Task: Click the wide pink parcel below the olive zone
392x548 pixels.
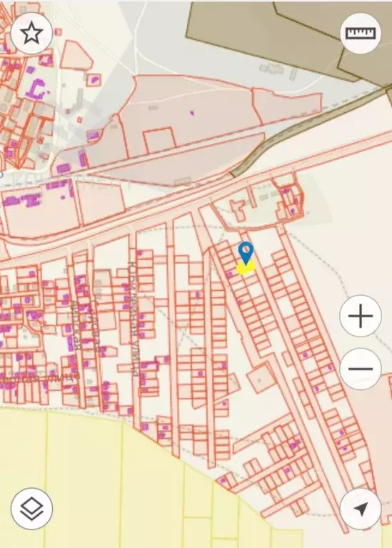Action: coord(287,104)
